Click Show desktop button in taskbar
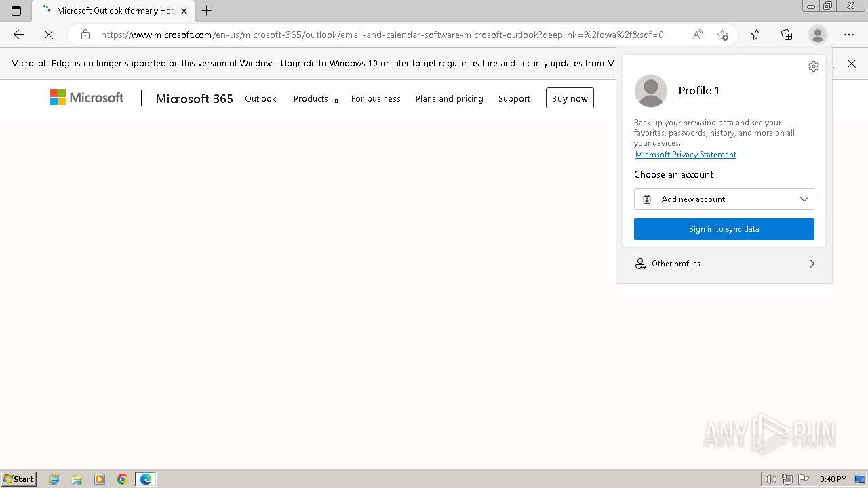Viewport: 868px width, 488px height. coord(861,479)
